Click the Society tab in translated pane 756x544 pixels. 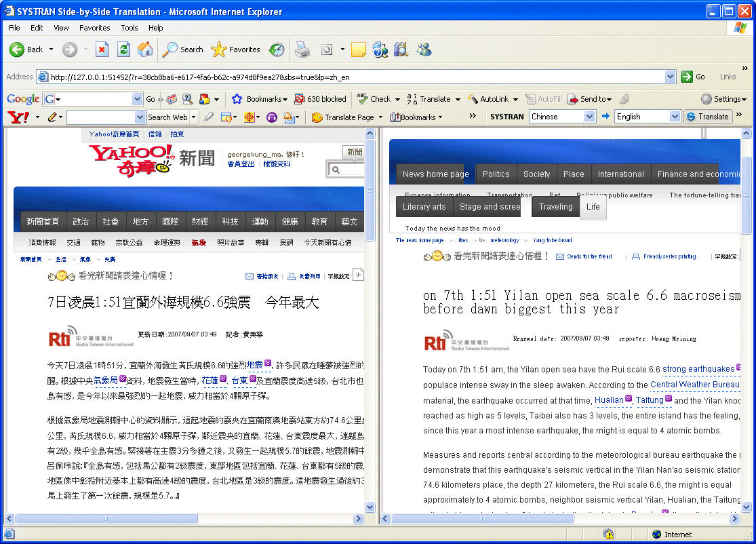coord(536,174)
